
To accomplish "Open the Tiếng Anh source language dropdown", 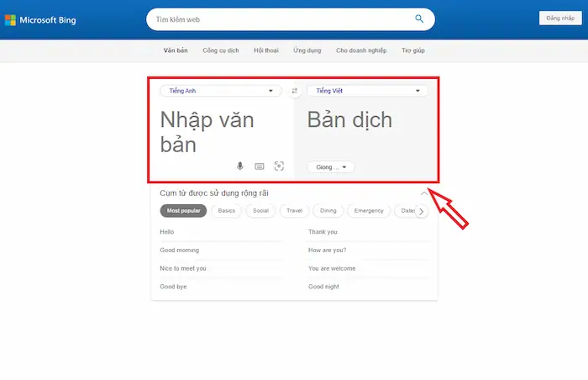I will (217, 91).
